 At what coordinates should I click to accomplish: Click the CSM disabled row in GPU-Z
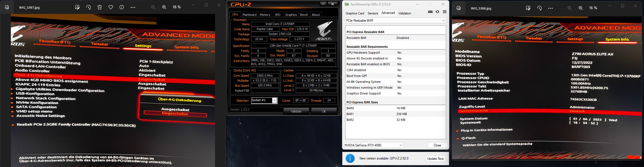pyautogui.click(x=395, y=70)
